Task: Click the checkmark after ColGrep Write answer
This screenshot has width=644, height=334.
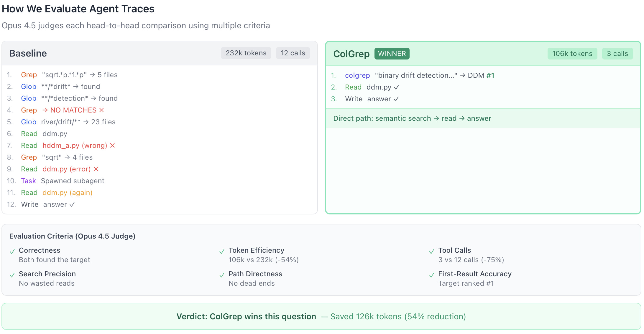Action: [396, 99]
